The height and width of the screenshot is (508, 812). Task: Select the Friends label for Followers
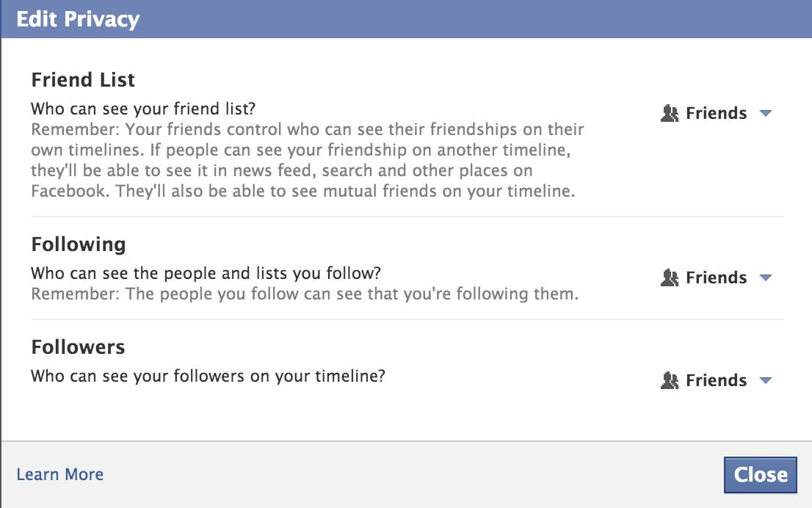click(717, 380)
